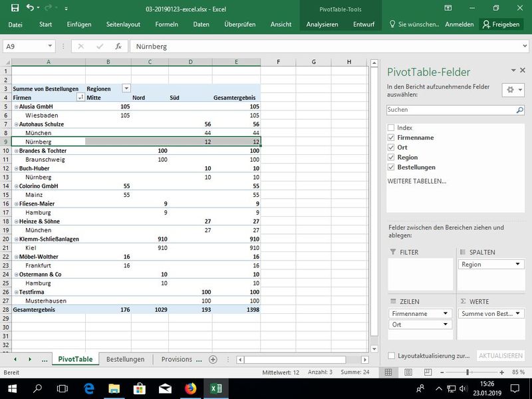Open File Explorer from taskbar
532x399 pixels.
(x=114, y=389)
